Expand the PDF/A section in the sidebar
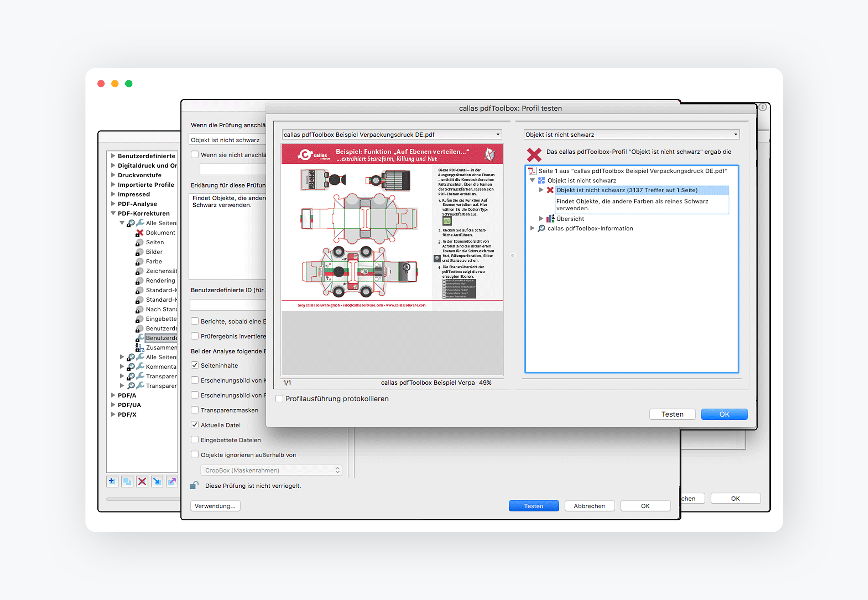 pyautogui.click(x=113, y=395)
